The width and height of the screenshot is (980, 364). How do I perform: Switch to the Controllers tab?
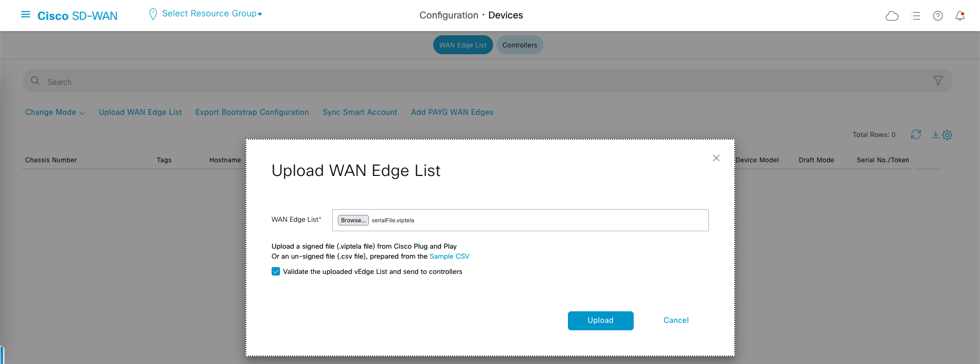pyautogui.click(x=519, y=45)
